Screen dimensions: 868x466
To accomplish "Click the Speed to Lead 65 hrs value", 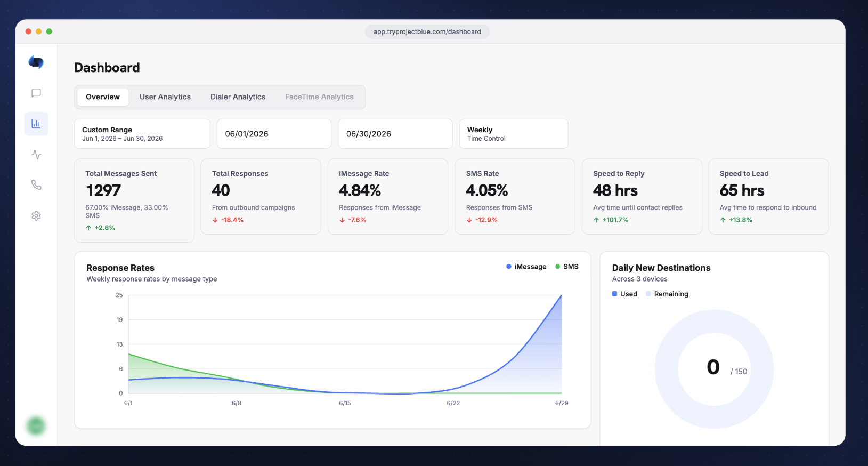I will pyautogui.click(x=742, y=190).
